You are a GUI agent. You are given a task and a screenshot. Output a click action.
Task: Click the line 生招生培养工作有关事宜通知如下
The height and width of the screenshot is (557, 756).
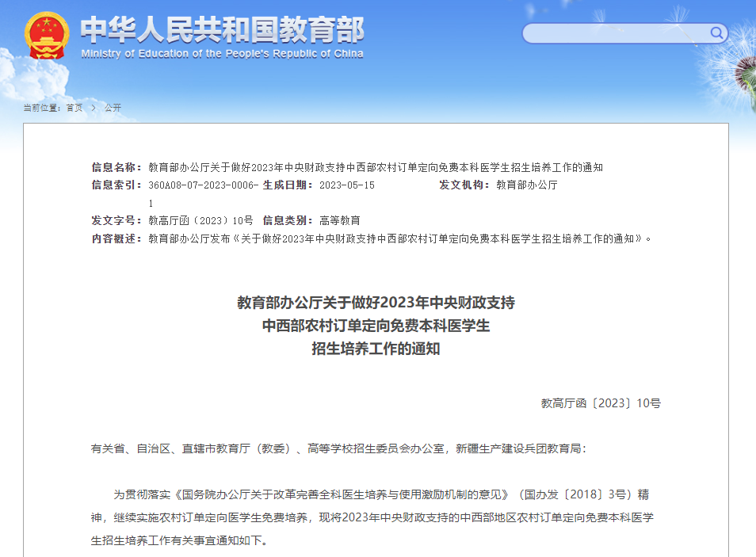point(179,540)
